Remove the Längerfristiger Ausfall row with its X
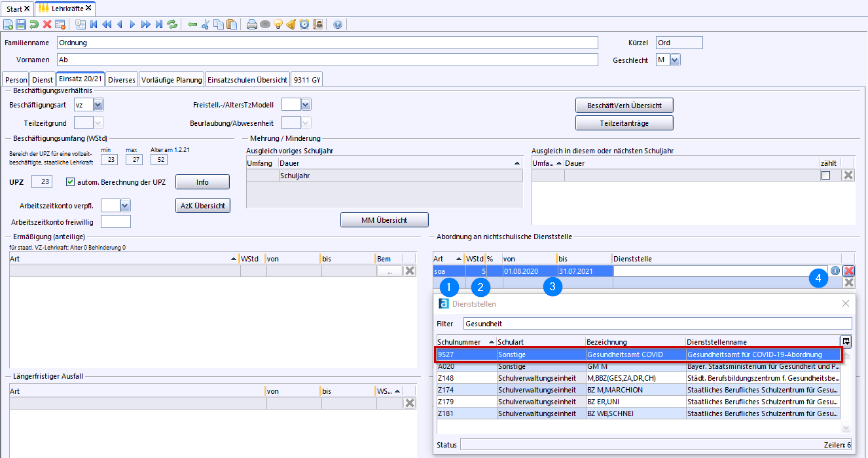 point(410,403)
